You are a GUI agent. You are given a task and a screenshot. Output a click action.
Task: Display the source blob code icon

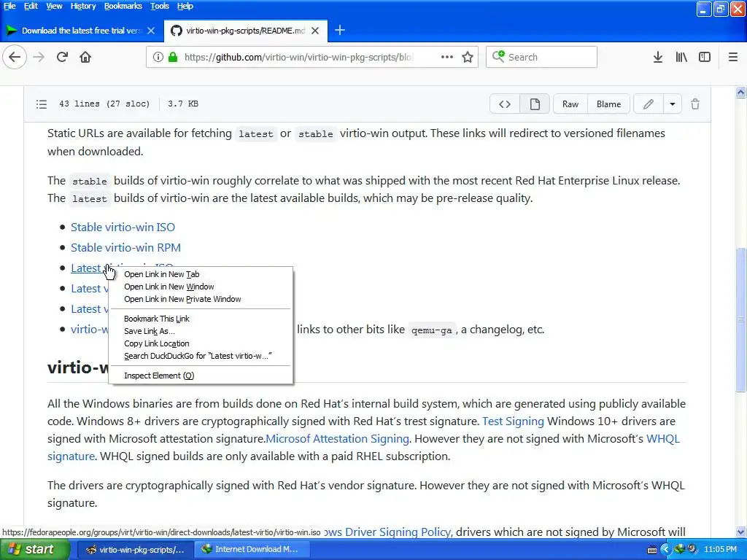505,104
